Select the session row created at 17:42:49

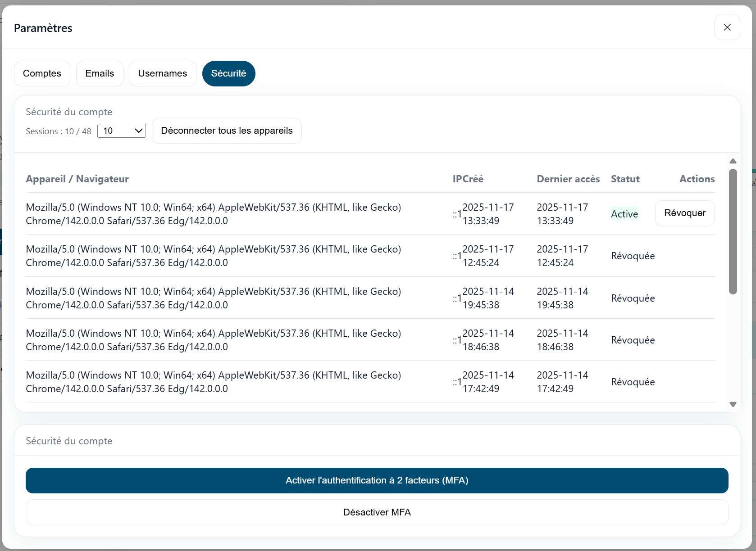(x=213, y=382)
